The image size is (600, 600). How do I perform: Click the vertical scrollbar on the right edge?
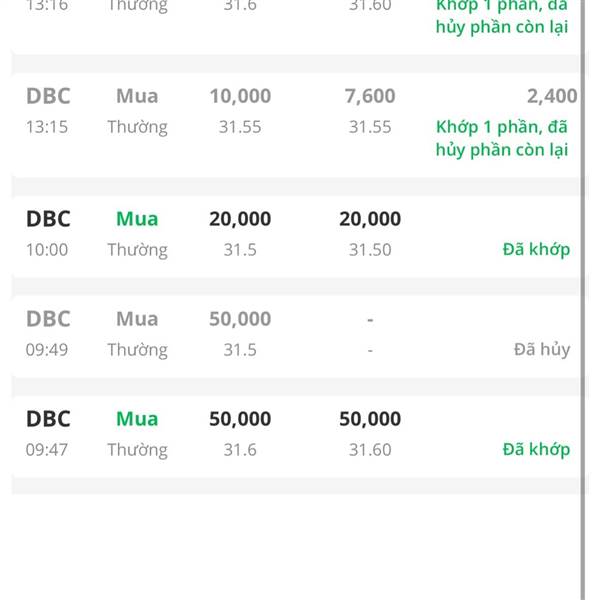pyautogui.click(x=583, y=300)
